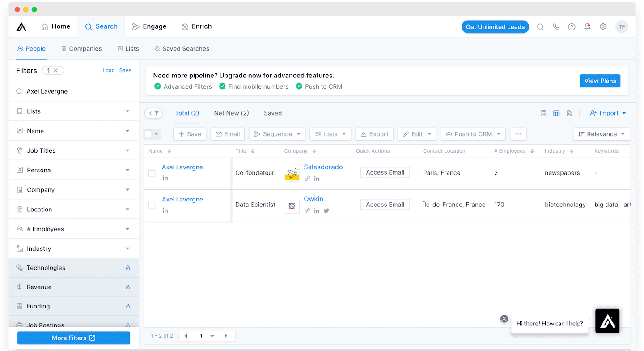The image size is (644, 351).
Task: Go to previous results page arrow
Action: pos(186,336)
